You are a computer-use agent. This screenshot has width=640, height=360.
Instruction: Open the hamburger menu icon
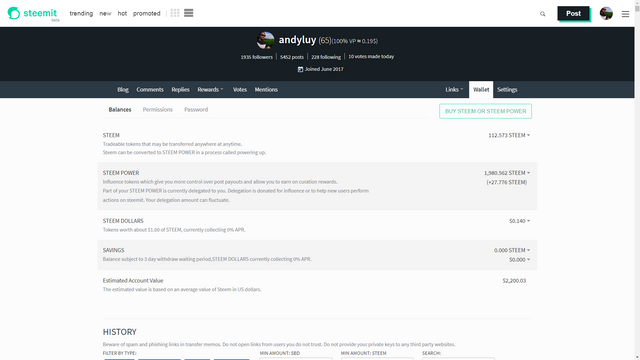[x=625, y=14]
